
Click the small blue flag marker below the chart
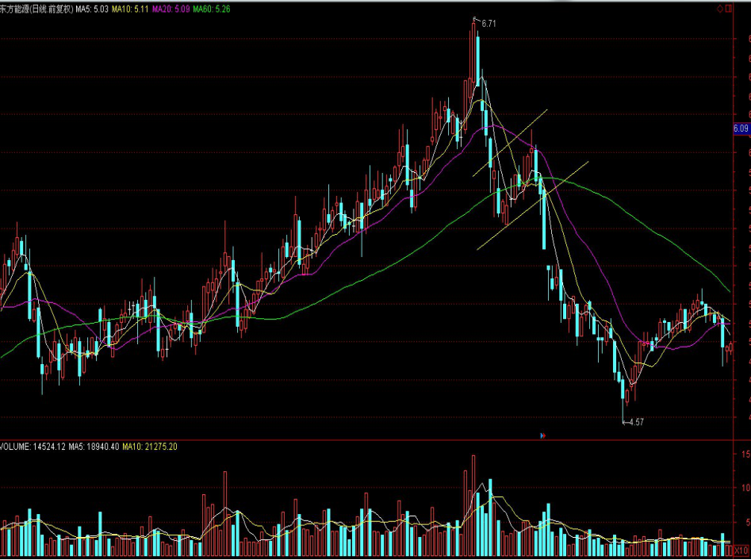pyautogui.click(x=541, y=435)
